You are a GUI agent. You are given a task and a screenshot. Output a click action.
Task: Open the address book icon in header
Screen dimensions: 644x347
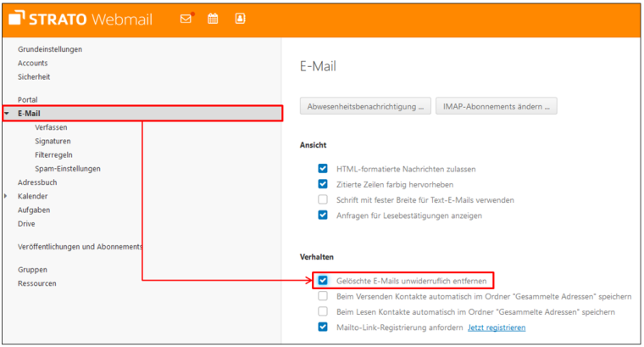click(240, 19)
